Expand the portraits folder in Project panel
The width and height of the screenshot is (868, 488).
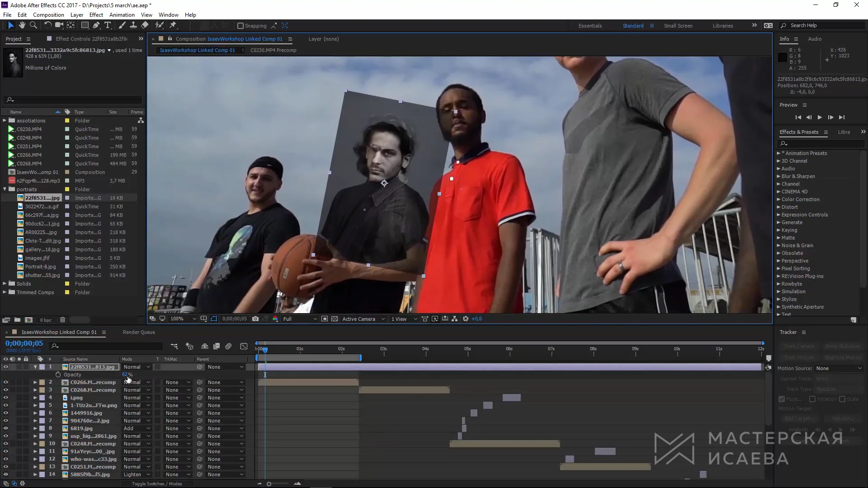click(5, 189)
